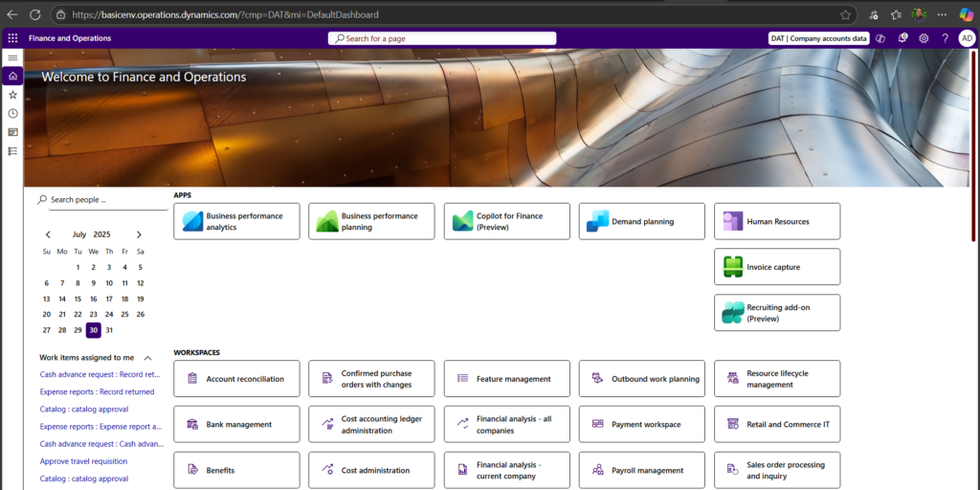This screenshot has width=980, height=490.
Task: Open company picker DAT | Company accounts data
Action: pyautogui.click(x=819, y=38)
